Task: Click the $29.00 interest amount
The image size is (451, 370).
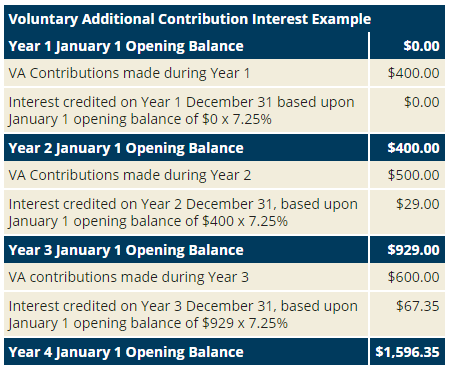Action: [418, 204]
